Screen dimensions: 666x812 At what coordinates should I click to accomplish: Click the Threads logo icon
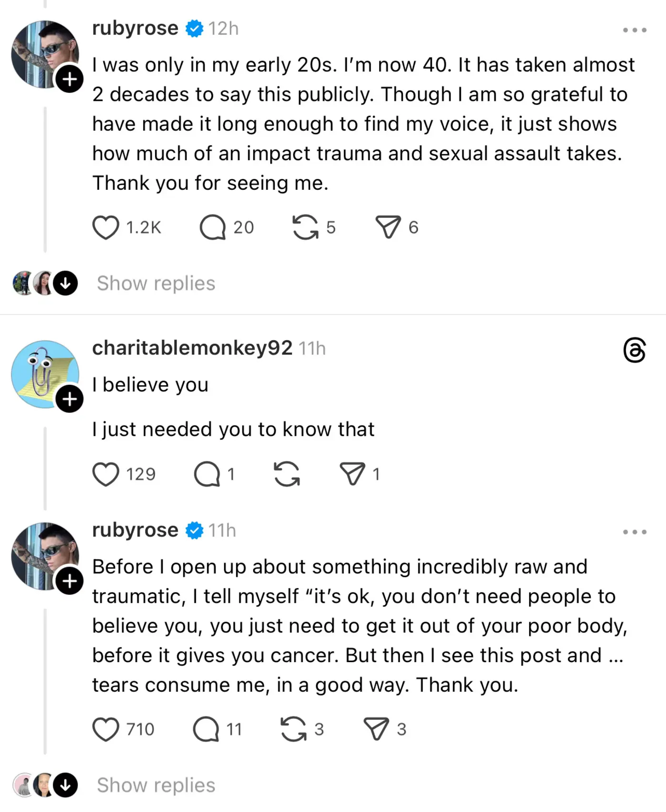[635, 351]
